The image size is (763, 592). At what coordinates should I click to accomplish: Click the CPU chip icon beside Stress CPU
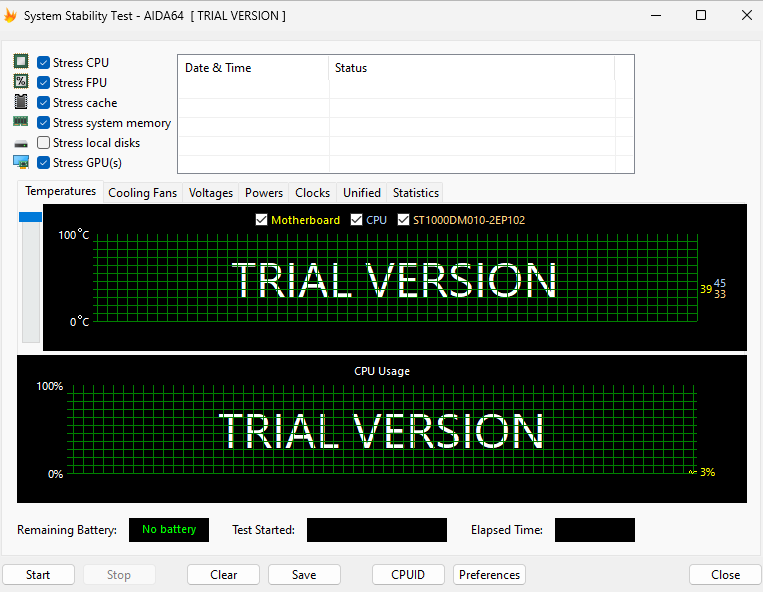point(21,61)
